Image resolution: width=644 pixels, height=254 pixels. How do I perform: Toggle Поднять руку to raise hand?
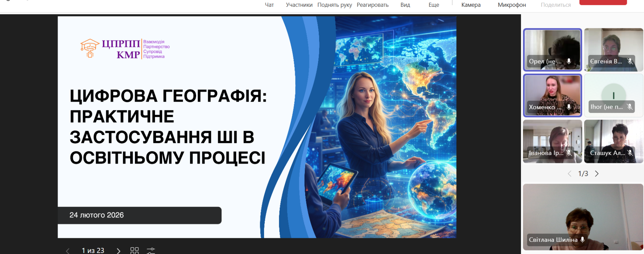coord(335,5)
